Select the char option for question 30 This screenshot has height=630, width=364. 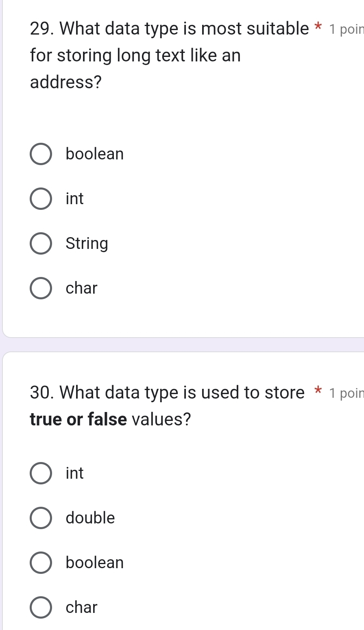pyautogui.click(x=41, y=608)
